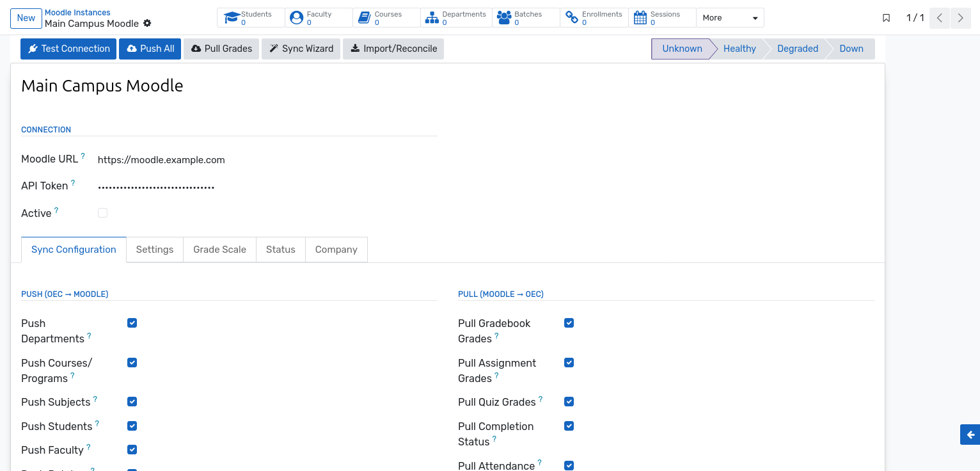
Task: Uncheck Pull Assignment Grades
Action: point(569,363)
